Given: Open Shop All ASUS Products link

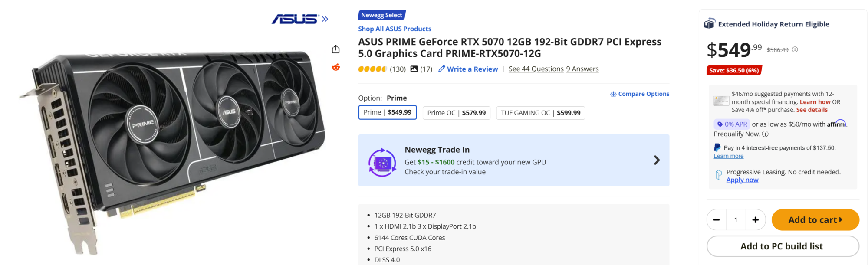Looking at the screenshot, I should pyautogui.click(x=395, y=29).
